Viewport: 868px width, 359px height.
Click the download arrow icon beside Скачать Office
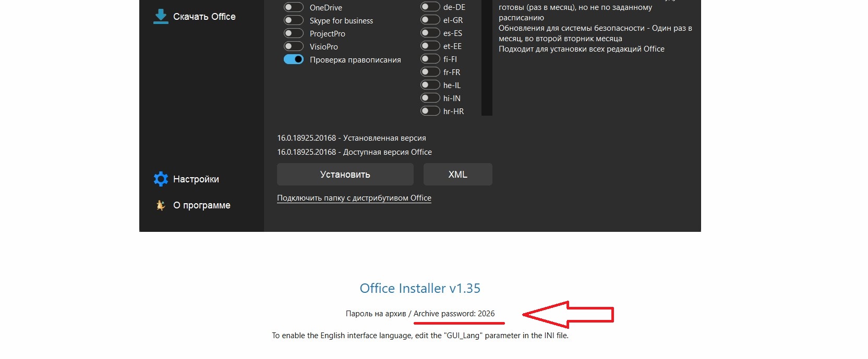click(161, 16)
